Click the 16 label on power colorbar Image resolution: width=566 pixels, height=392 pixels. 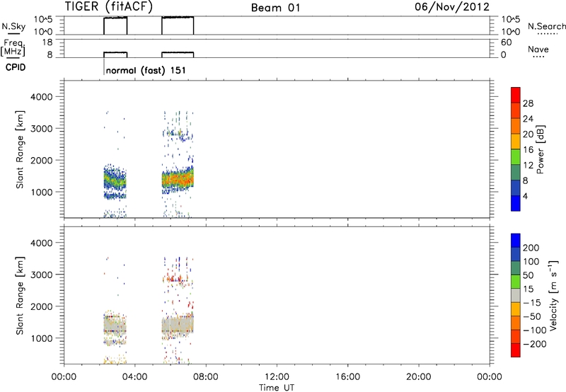click(528, 150)
